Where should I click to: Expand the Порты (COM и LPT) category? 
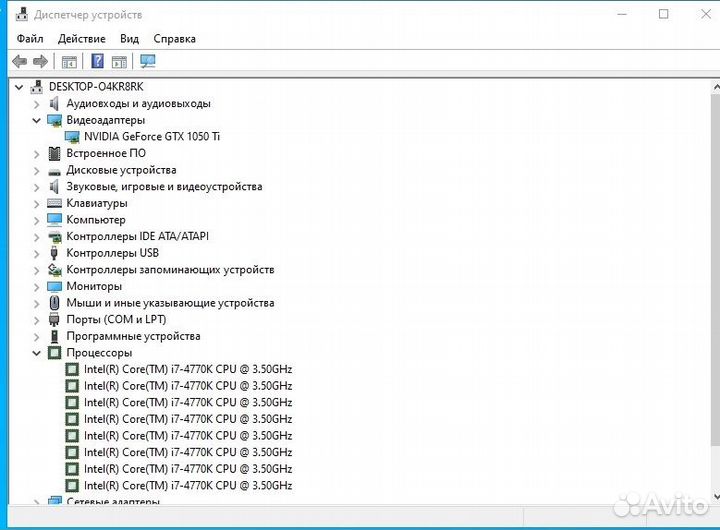(x=37, y=320)
